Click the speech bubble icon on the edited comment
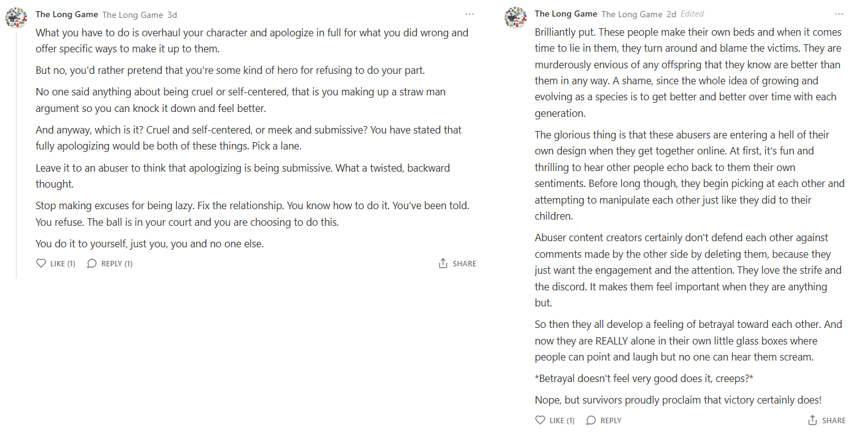Screen dimensions: 868x438 (591, 420)
